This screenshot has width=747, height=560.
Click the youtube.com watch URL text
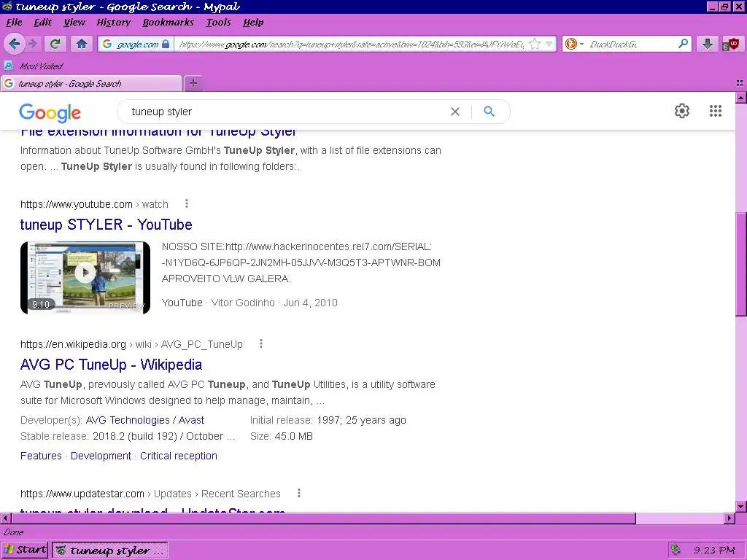click(x=94, y=204)
